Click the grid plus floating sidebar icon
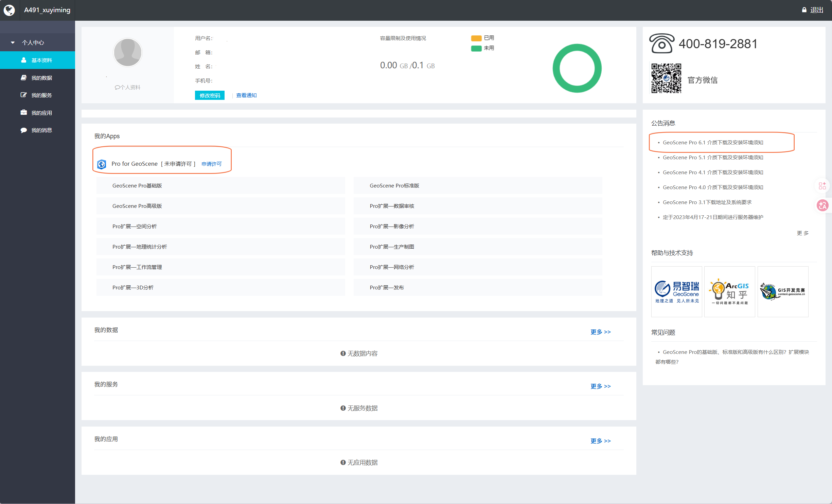 [822, 186]
